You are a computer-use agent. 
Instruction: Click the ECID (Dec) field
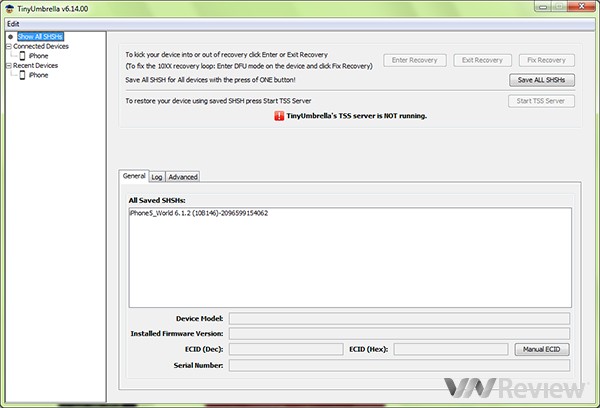tap(286, 349)
